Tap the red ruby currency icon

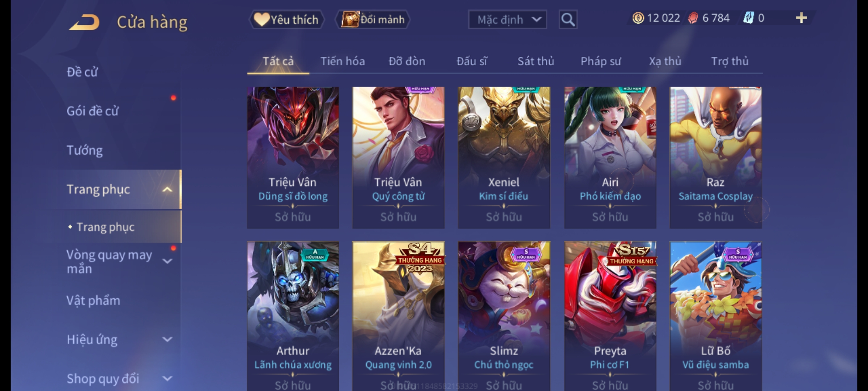point(693,18)
